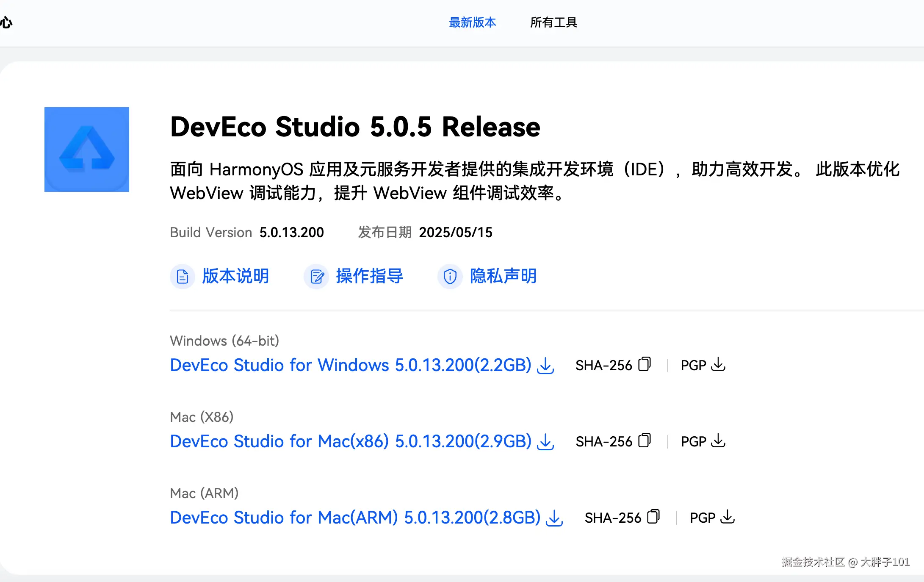Open the 隐私声明 link
This screenshot has width=924, height=582.
pyautogui.click(x=503, y=276)
